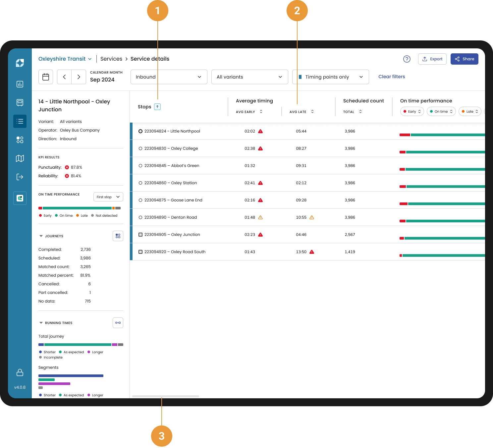
Task: Sort by AVG LATE column
Action: 312,112
